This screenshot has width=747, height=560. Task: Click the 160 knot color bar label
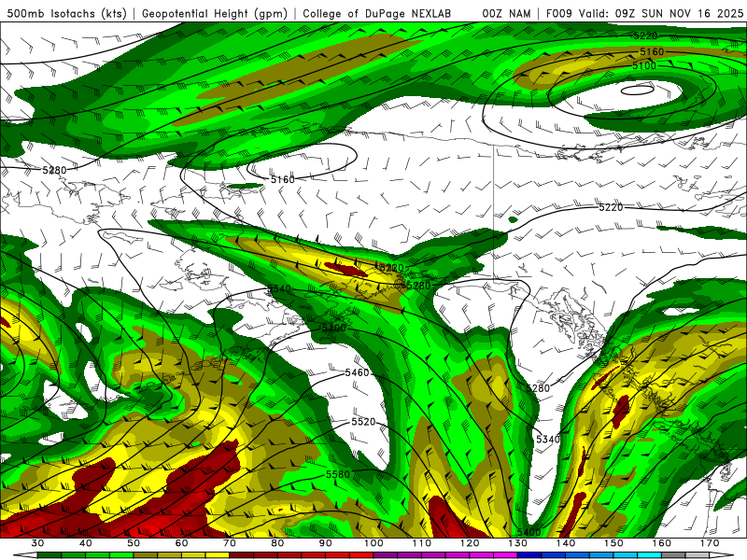(x=662, y=543)
